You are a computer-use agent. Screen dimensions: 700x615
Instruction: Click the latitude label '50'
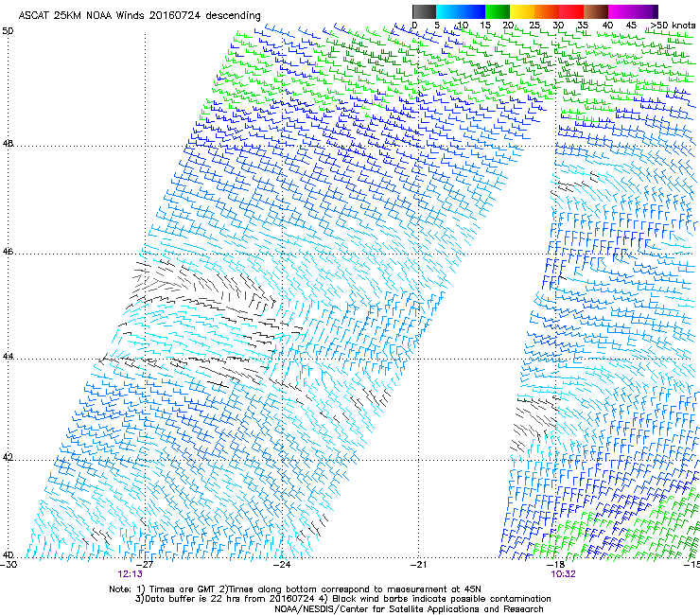8,31
